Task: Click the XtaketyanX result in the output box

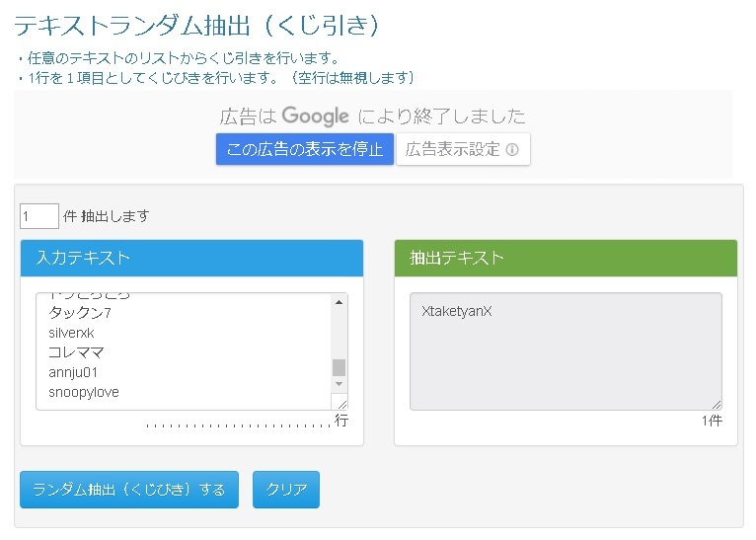Action: (x=456, y=311)
